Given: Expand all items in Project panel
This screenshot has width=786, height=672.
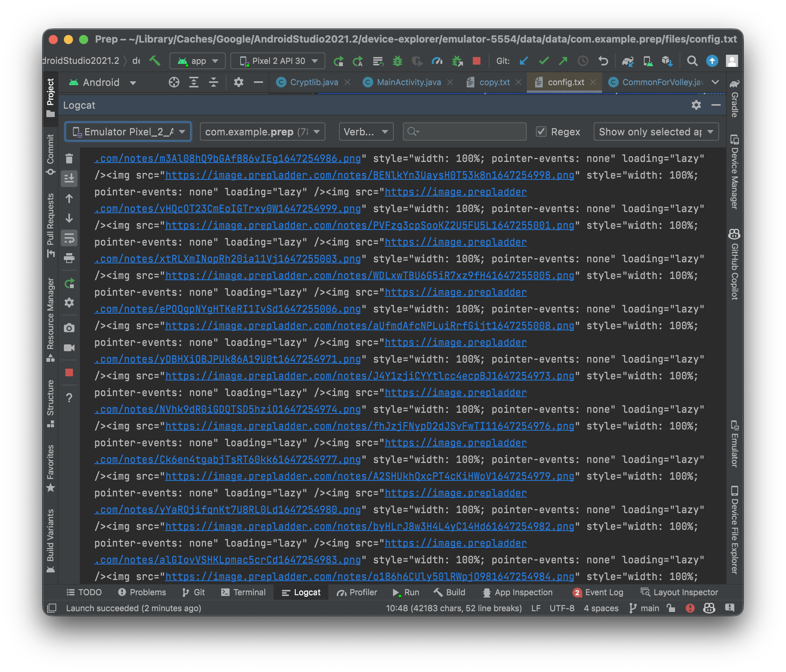Looking at the screenshot, I should click(194, 82).
